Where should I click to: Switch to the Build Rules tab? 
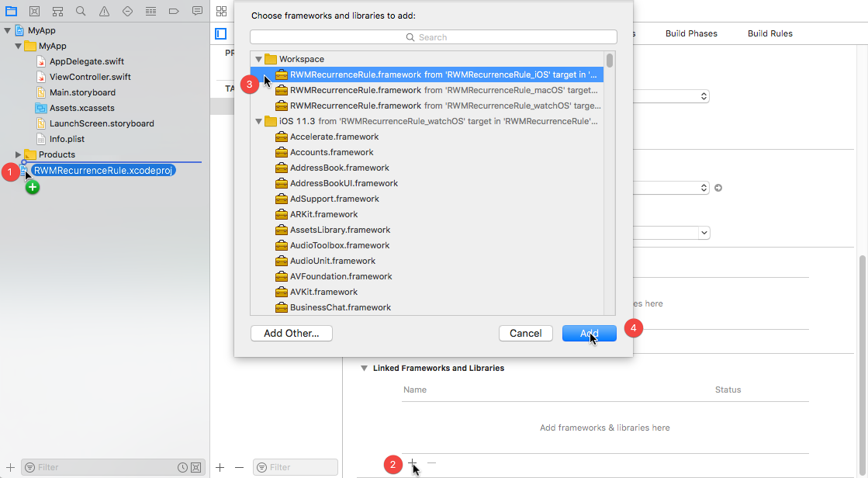tap(770, 33)
